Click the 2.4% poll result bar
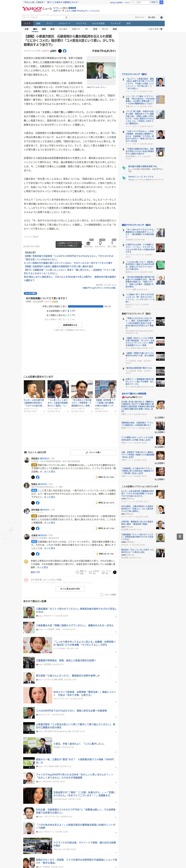Viewport: 186px width, 868px height. (x=69, y=311)
